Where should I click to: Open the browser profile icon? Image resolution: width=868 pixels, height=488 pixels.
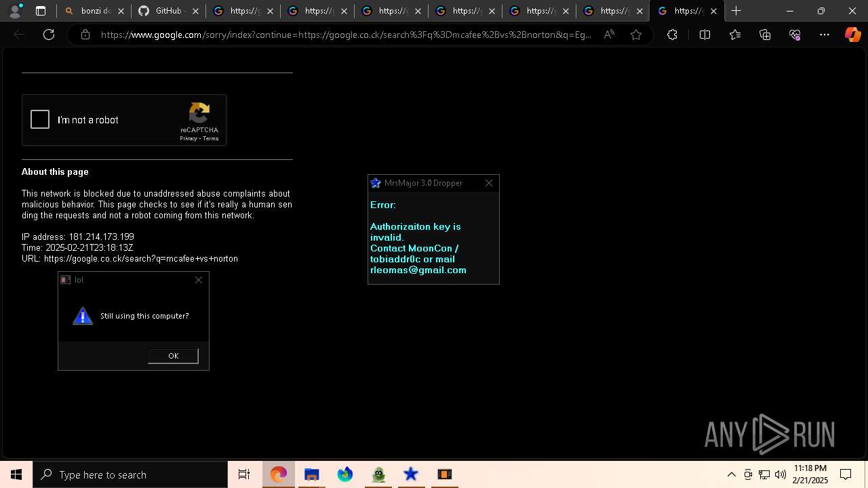pos(15,11)
